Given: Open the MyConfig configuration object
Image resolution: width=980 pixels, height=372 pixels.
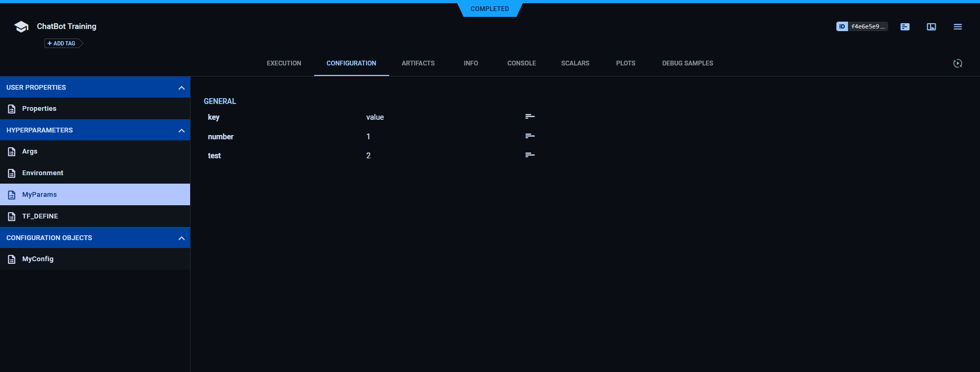Looking at the screenshot, I should click(x=37, y=259).
